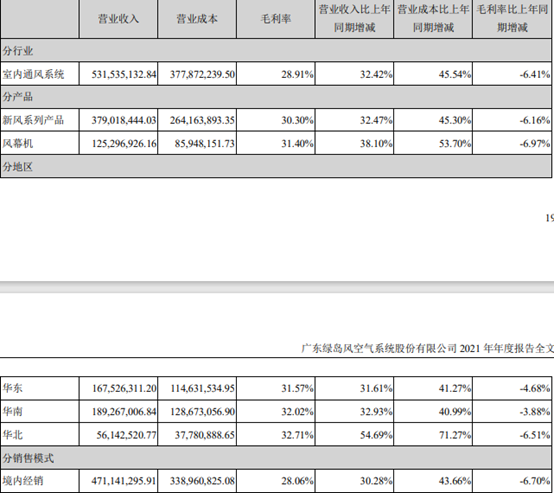Image resolution: width=554 pixels, height=493 pixels.
Task: Click the 分产品 section row
Action: click(276, 97)
